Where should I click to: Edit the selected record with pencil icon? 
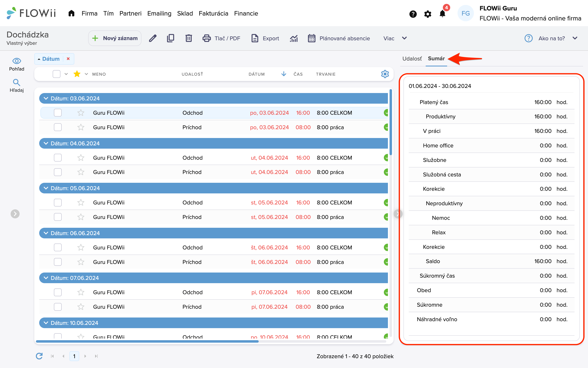(x=153, y=38)
